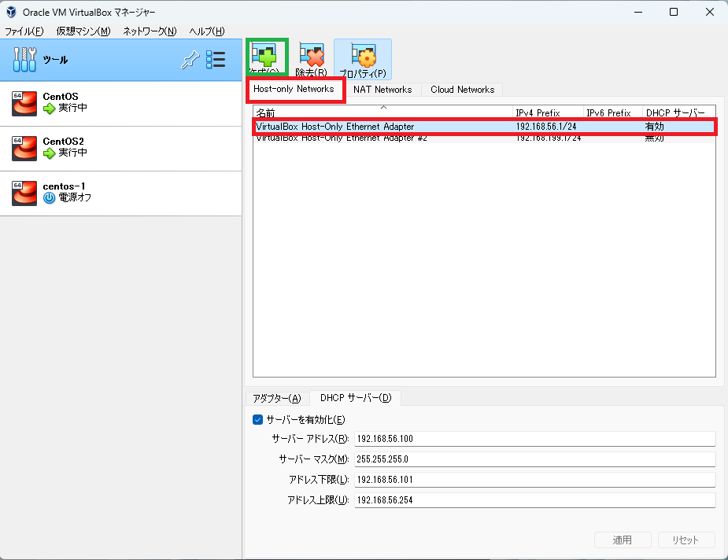Click the サーバー マスク input field
The image size is (728, 560).
pyautogui.click(x=535, y=459)
